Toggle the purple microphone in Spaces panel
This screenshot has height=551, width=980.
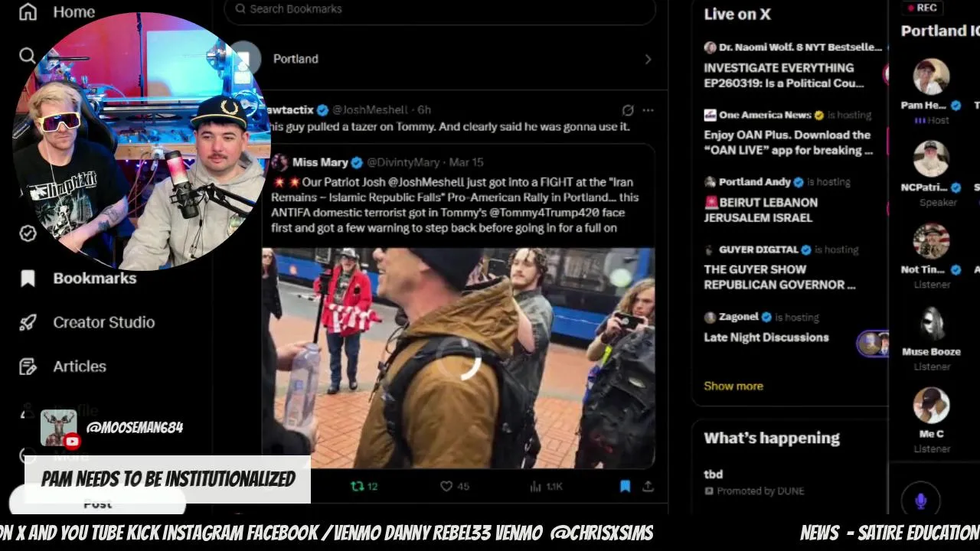[x=920, y=500]
